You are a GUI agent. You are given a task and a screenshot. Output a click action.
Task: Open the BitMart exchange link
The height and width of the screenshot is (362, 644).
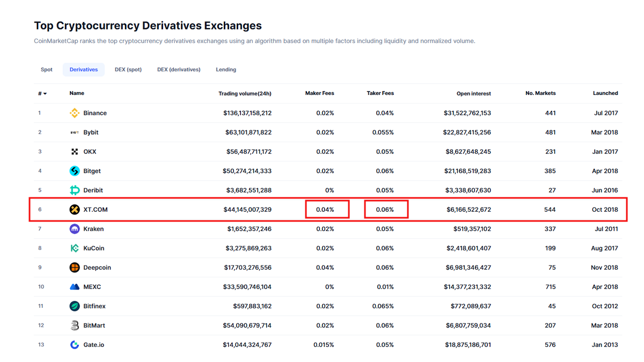tap(94, 326)
